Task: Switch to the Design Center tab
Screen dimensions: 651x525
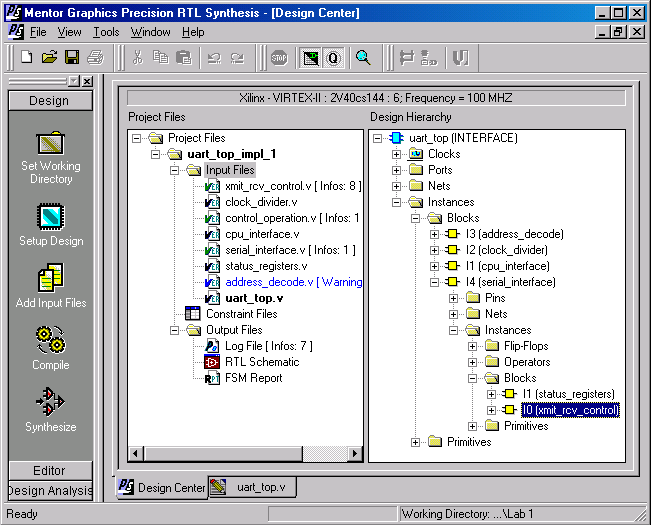Action: pos(161,487)
